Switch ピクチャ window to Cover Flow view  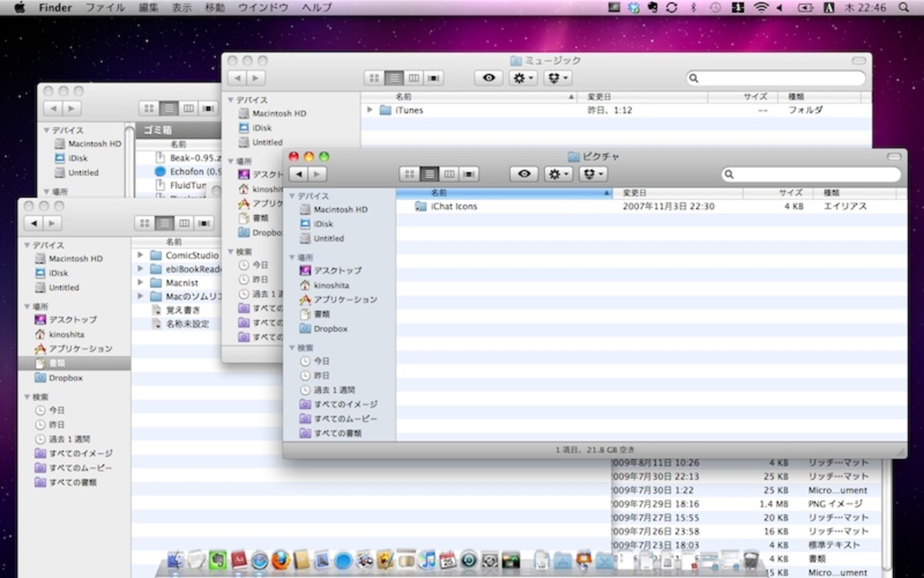(469, 175)
